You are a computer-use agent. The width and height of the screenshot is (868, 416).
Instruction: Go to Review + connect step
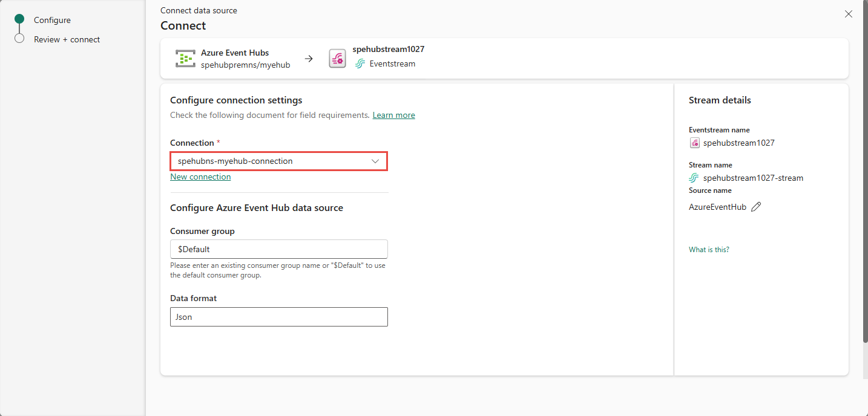coord(67,39)
